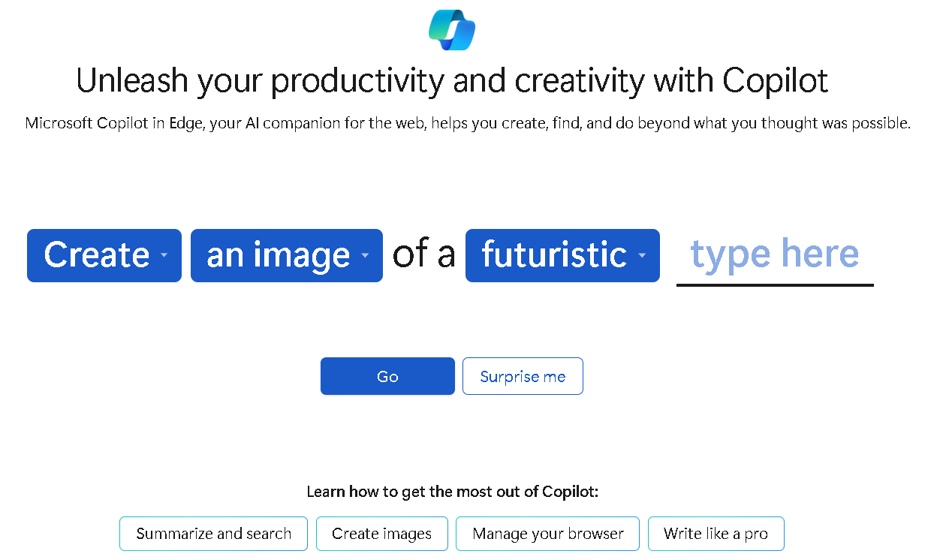Expand the chevron on "futuristic"
Image resolution: width=934 pixels, height=560 pixels.
click(x=642, y=257)
